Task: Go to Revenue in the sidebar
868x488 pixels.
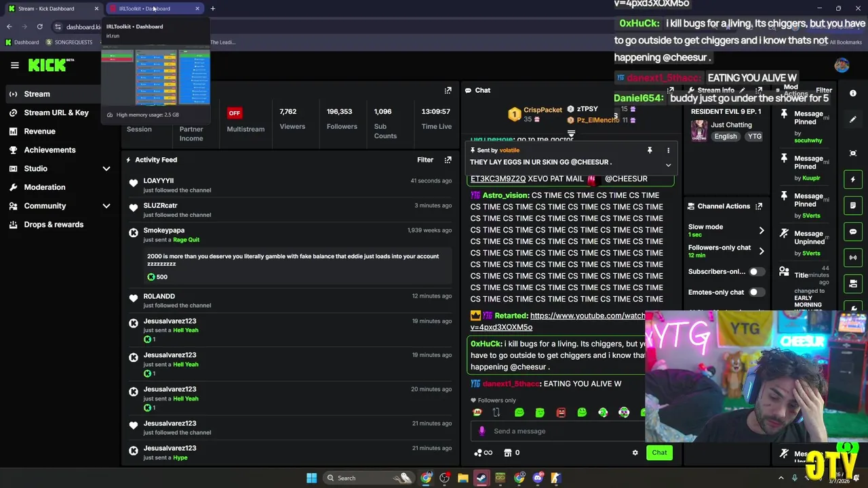Action: point(39,131)
